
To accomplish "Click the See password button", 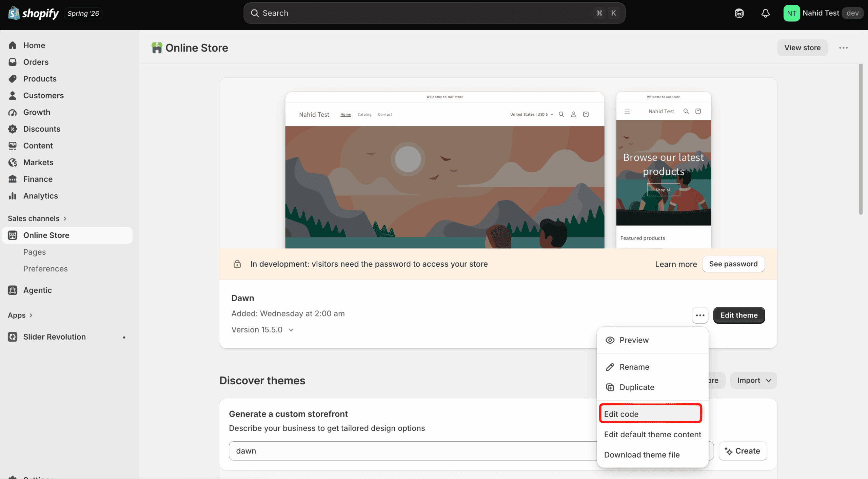I will point(733,264).
